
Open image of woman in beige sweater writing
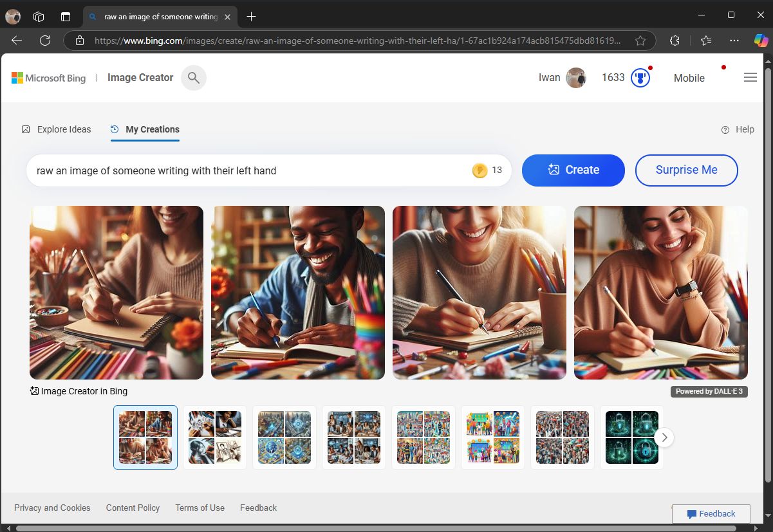[480, 293]
